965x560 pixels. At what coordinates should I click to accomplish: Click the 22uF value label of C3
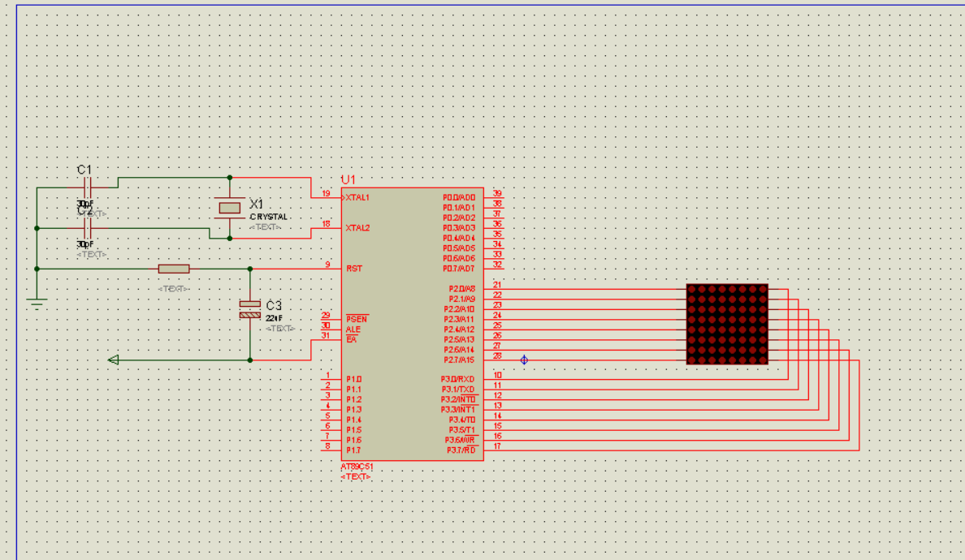point(274,318)
